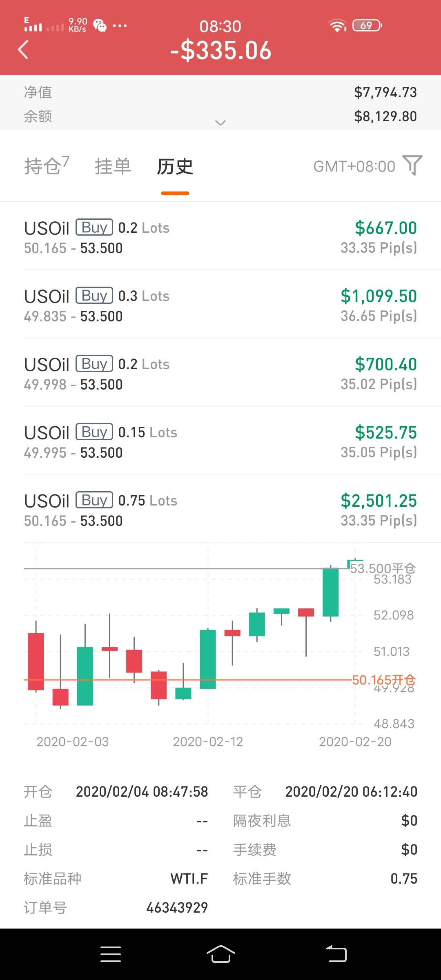This screenshot has width=441, height=980.
Task: Open the history filter funnel icon
Action: point(412,165)
